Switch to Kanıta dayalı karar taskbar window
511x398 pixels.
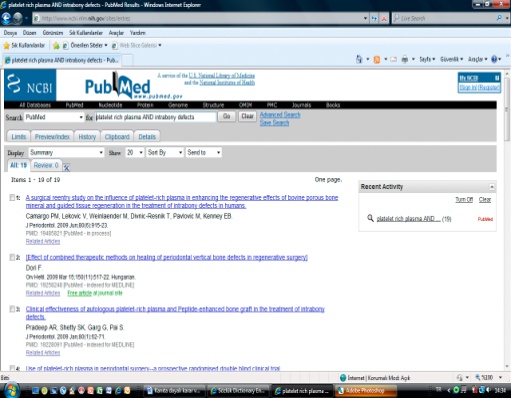click(x=174, y=390)
